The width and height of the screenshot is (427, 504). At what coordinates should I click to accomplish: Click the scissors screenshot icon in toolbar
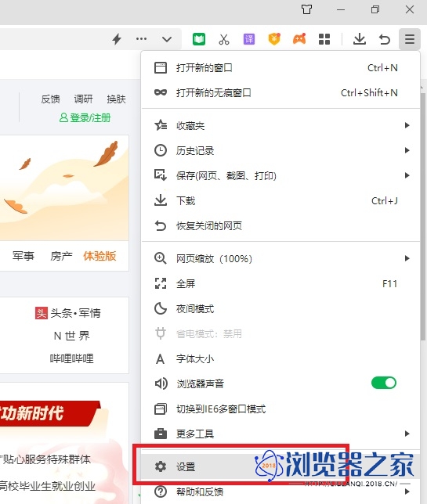pos(223,39)
